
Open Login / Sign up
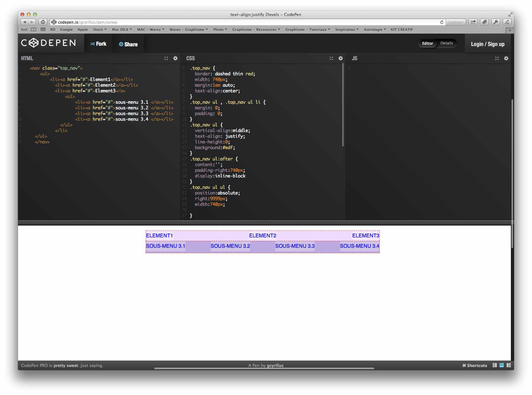(488, 44)
